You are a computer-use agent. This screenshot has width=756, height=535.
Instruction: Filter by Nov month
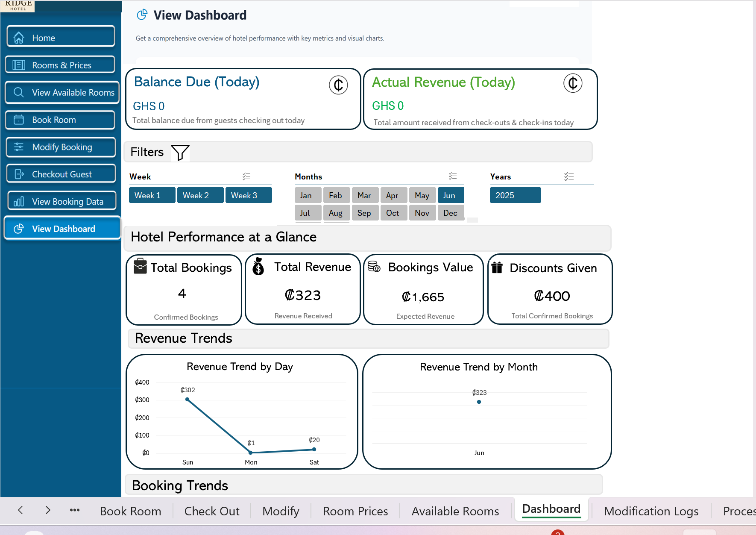point(422,213)
